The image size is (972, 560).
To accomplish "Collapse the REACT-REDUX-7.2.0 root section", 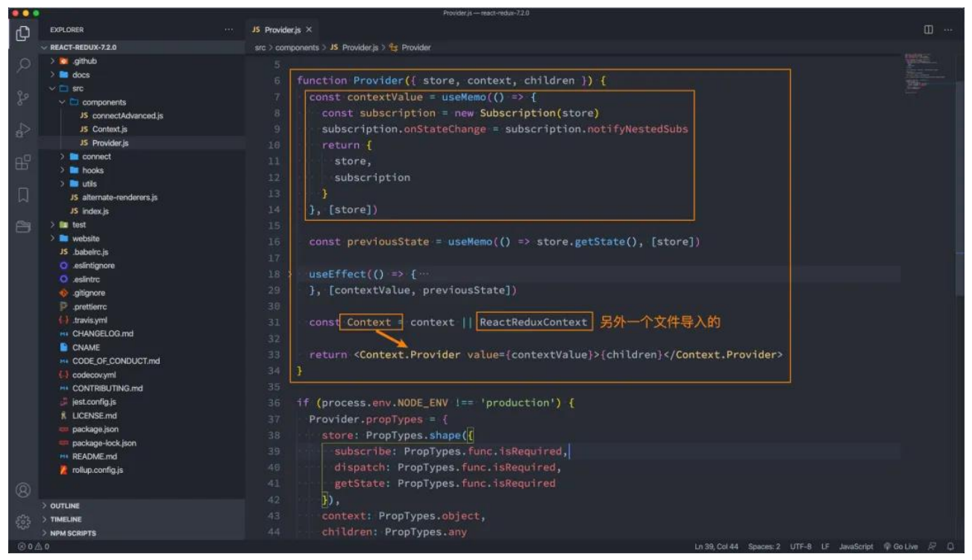I will tap(143, 47).
